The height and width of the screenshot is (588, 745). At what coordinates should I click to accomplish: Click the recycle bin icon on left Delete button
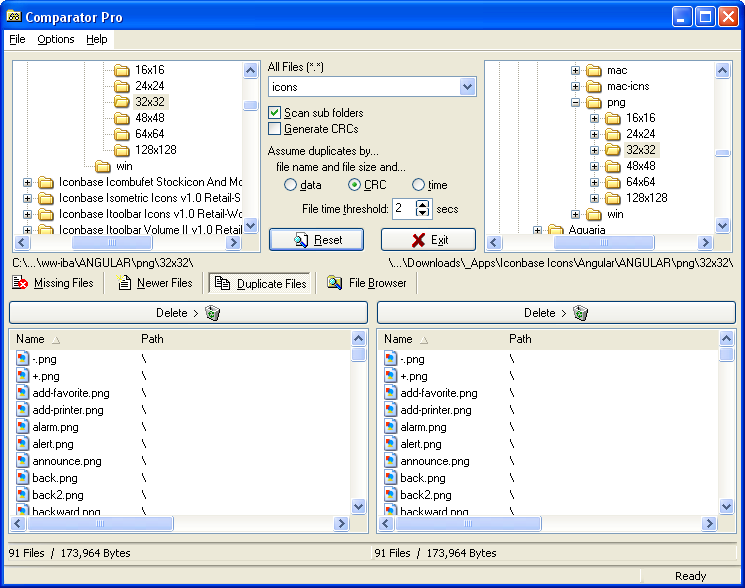point(212,313)
